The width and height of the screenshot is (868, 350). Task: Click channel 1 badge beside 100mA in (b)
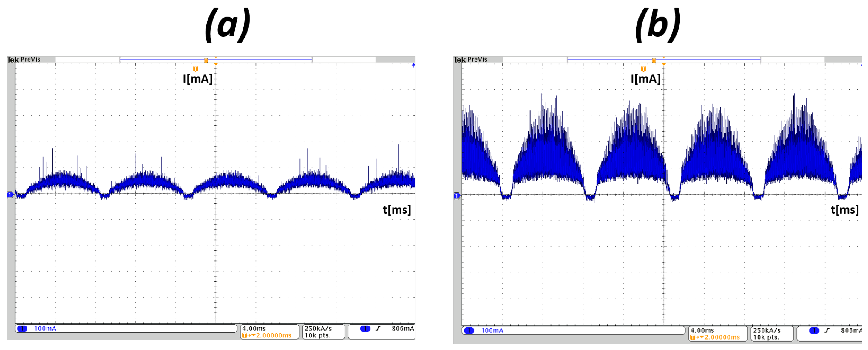pyautogui.click(x=469, y=330)
